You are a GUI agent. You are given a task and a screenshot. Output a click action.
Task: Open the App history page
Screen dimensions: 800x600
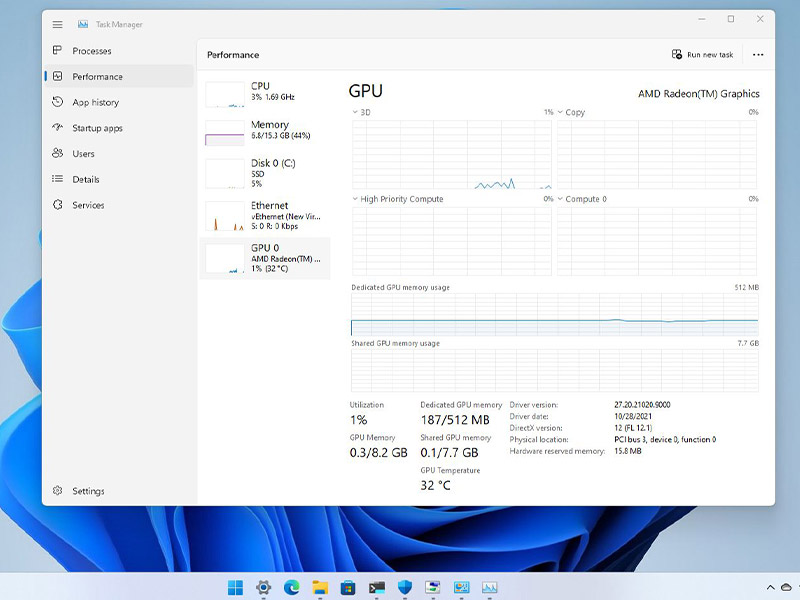coord(95,102)
